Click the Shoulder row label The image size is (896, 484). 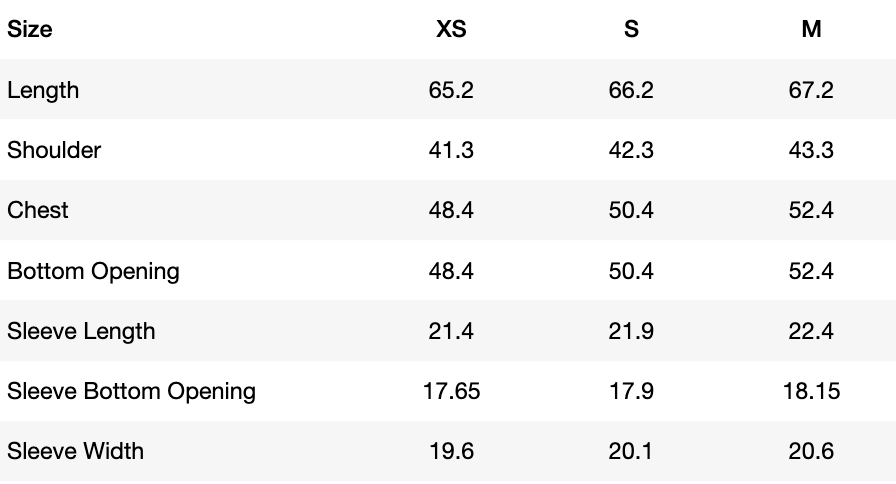pyautogui.click(x=54, y=150)
